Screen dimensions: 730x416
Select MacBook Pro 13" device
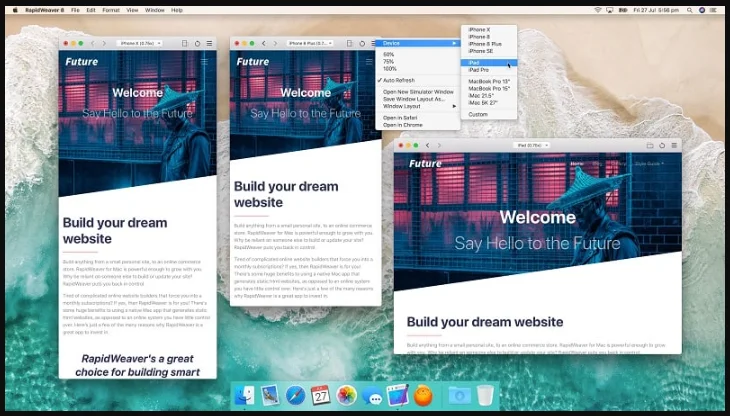[489, 81]
